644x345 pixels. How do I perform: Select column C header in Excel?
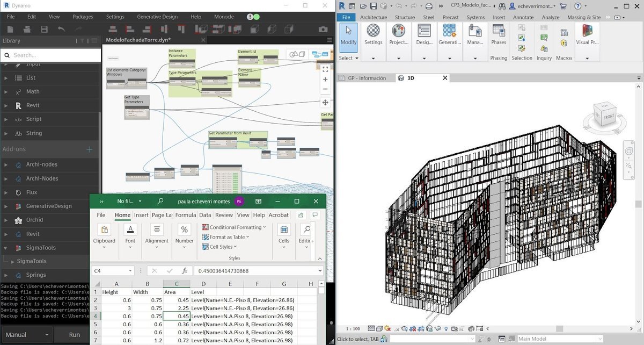[177, 284]
